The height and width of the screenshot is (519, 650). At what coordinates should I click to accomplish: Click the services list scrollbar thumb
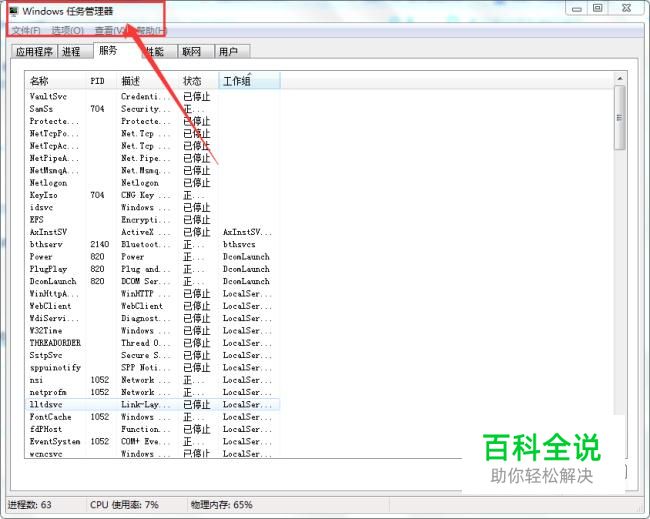click(x=620, y=118)
